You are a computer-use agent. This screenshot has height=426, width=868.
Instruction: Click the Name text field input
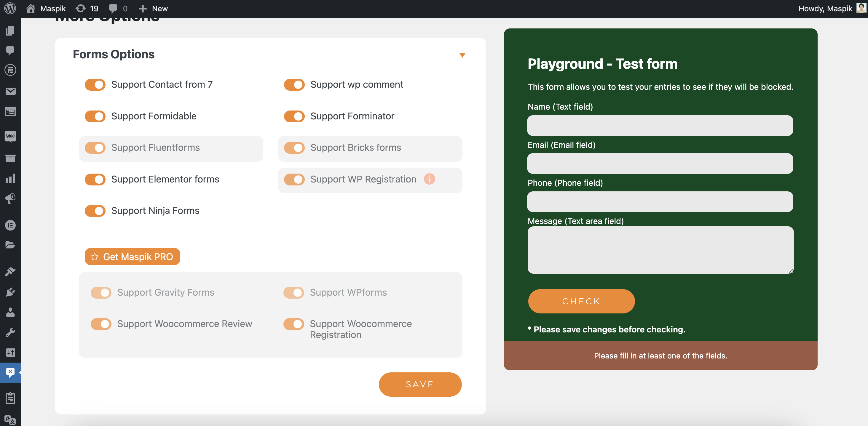click(660, 126)
